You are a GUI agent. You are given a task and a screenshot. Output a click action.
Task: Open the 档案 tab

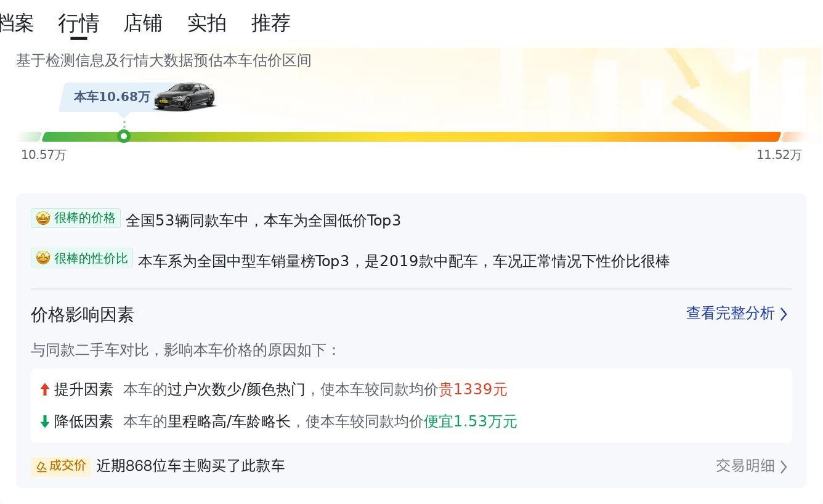tap(16, 23)
